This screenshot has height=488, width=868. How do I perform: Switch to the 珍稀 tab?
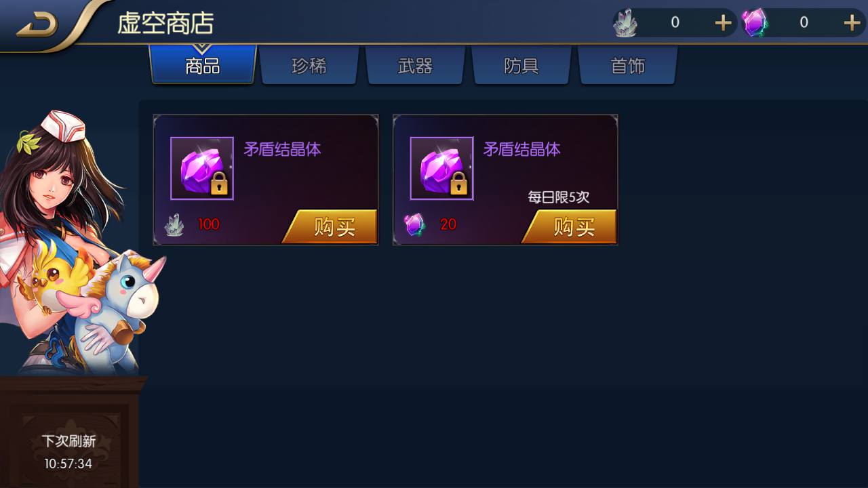pyautogui.click(x=309, y=66)
